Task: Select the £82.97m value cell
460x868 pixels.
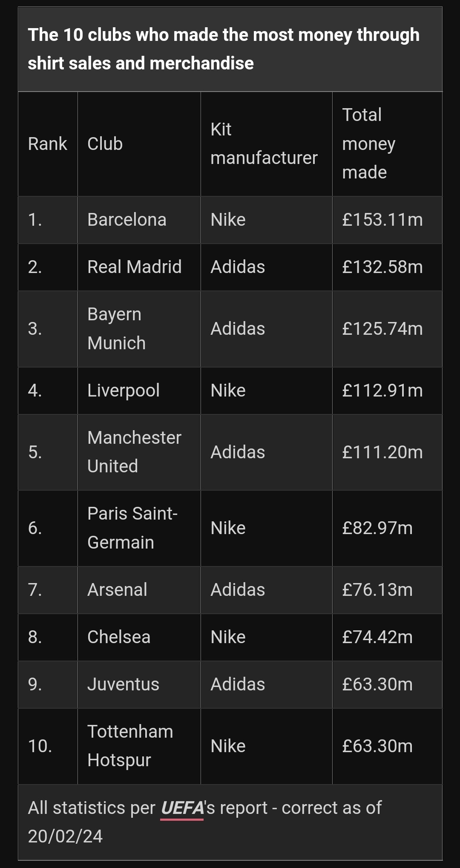Action: click(387, 528)
